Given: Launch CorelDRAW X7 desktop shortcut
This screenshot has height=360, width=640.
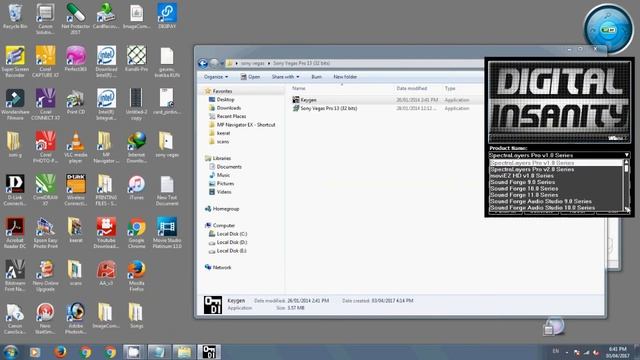Looking at the screenshot, I should click(45, 190).
